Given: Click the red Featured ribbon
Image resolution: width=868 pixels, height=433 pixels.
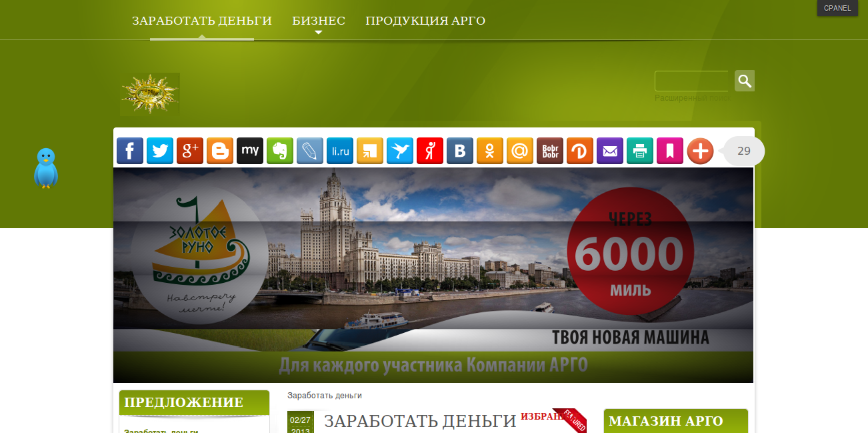Looking at the screenshot, I should [x=571, y=420].
